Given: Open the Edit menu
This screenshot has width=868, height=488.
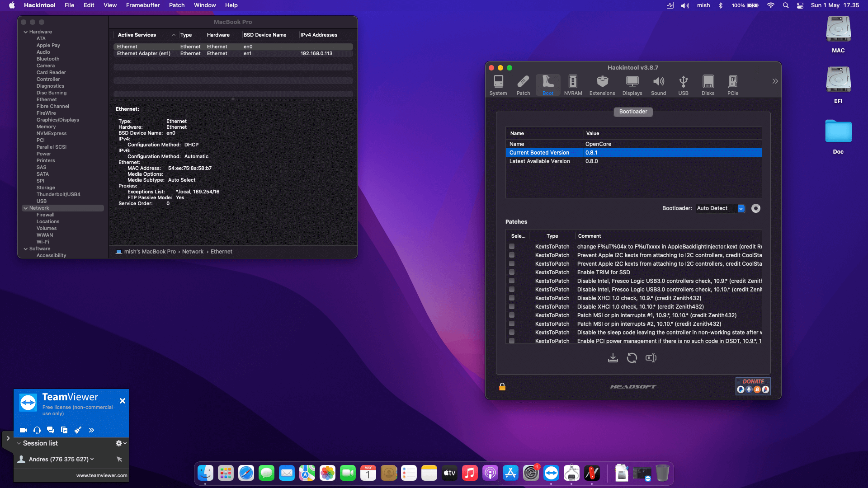Looking at the screenshot, I should pyautogui.click(x=89, y=5).
